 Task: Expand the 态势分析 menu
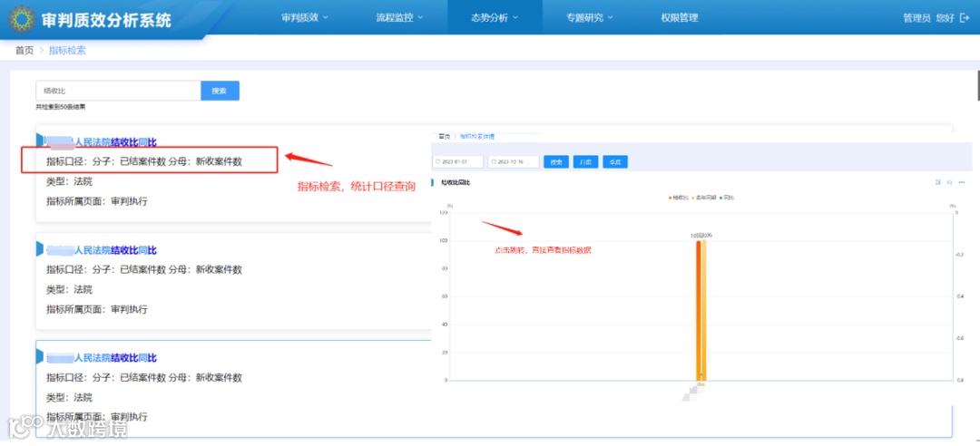click(x=495, y=17)
